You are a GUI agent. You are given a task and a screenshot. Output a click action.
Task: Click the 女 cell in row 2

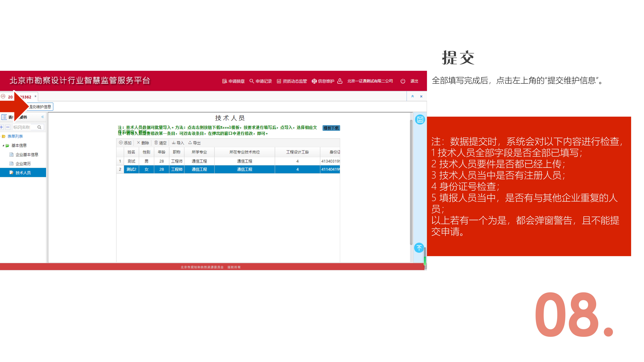[147, 169]
